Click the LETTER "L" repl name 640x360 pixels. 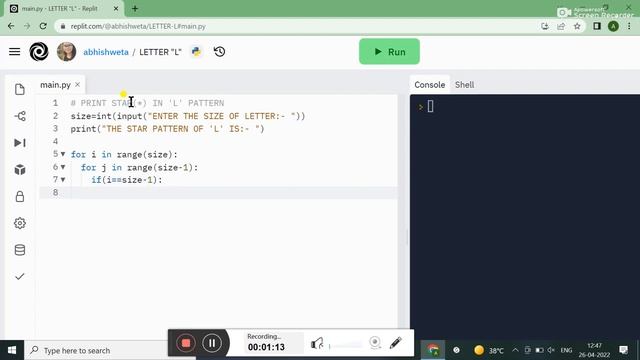(x=160, y=52)
